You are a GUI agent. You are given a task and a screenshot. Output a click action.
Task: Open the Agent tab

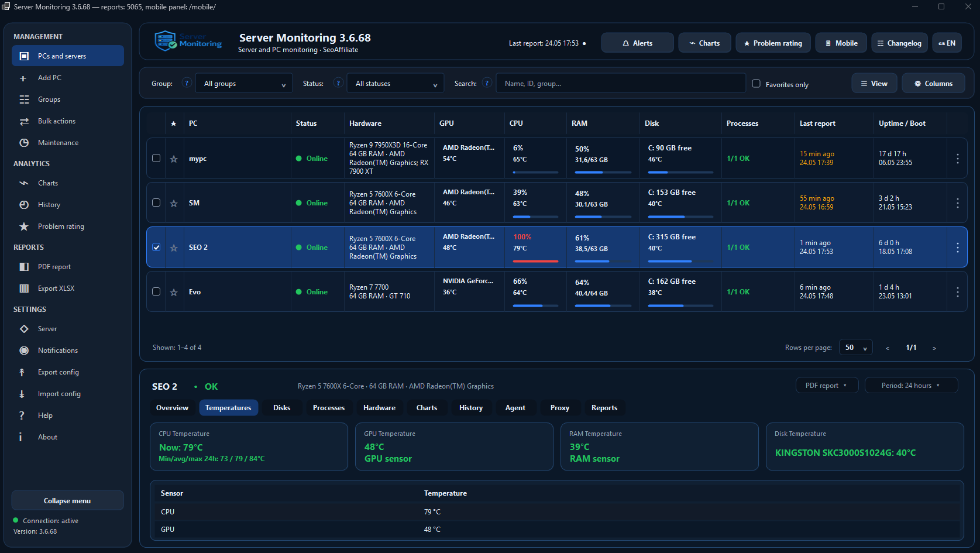click(515, 408)
